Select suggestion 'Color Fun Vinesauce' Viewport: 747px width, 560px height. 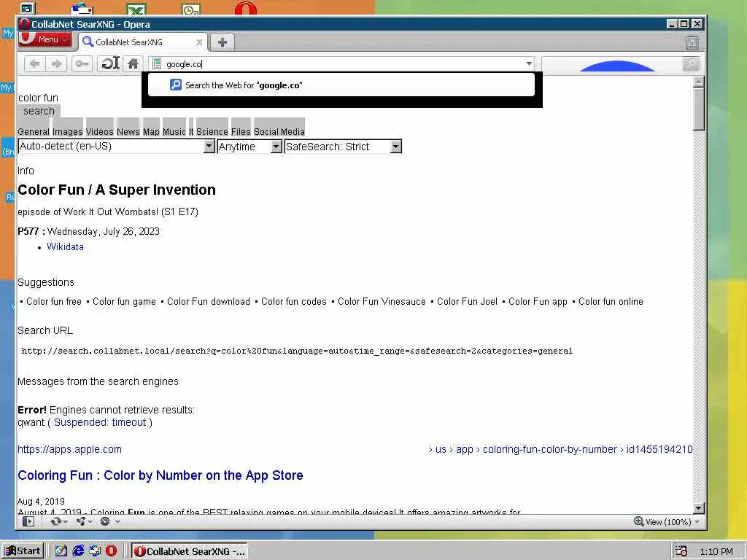(x=382, y=301)
